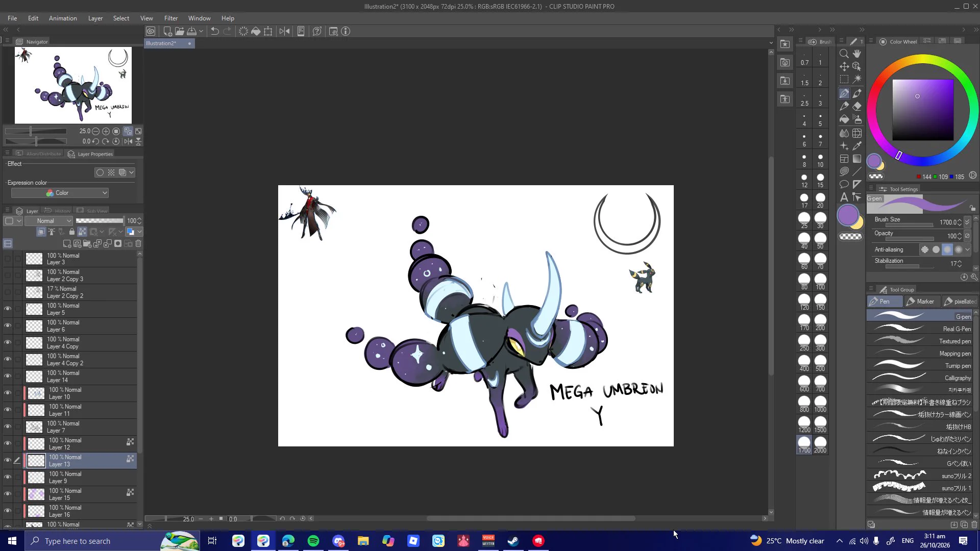Click the Flip Horizontal icon in command bar
Screen dimensions: 980x551
click(x=284, y=32)
